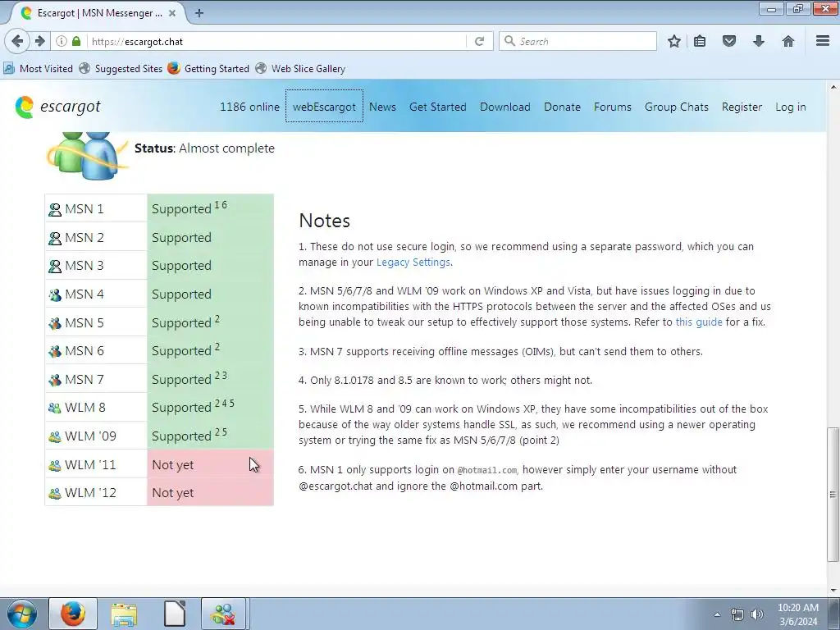Go to the Firefox home page icon

pos(788,41)
